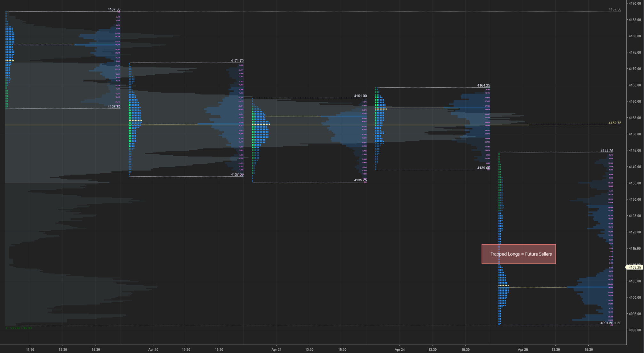Click 4120.00 on the price axis

point(634,232)
